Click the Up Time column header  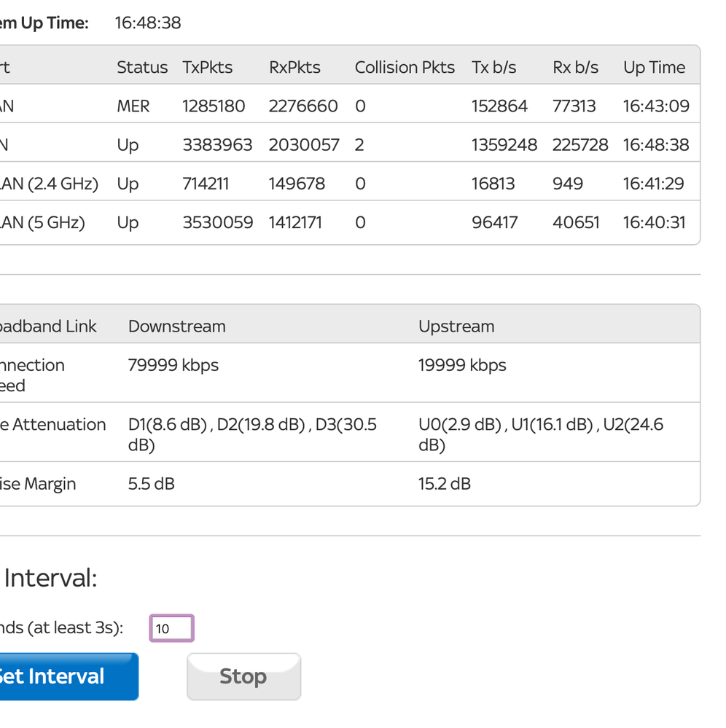(x=654, y=68)
